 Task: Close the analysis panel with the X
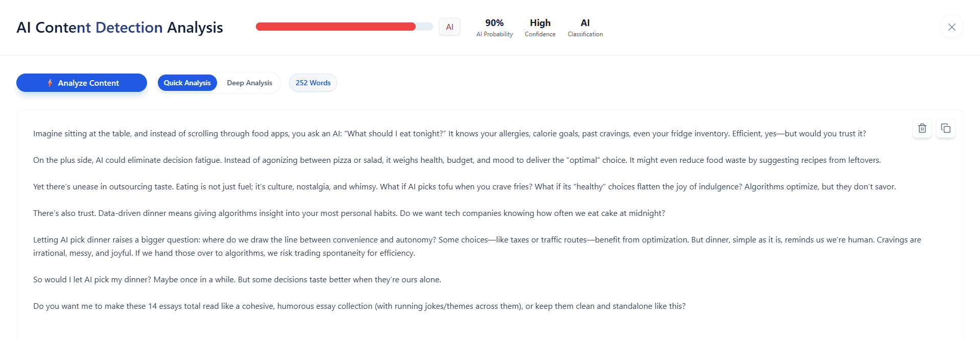tap(952, 27)
